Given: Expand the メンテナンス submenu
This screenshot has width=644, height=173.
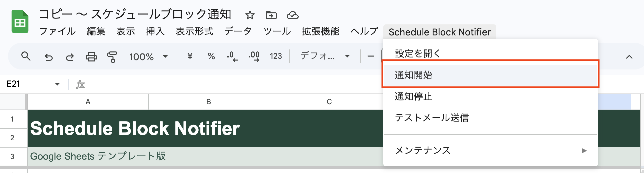Looking at the screenshot, I should coord(491,150).
